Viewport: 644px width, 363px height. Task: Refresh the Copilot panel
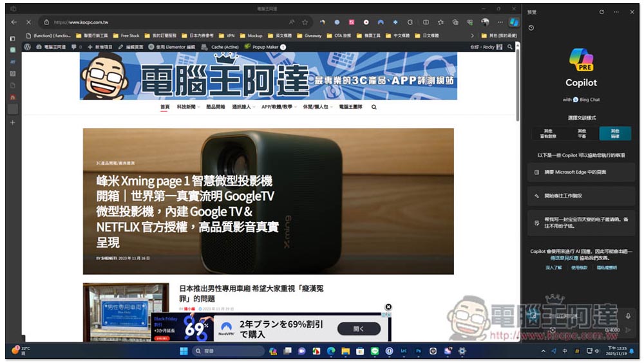click(x=601, y=12)
